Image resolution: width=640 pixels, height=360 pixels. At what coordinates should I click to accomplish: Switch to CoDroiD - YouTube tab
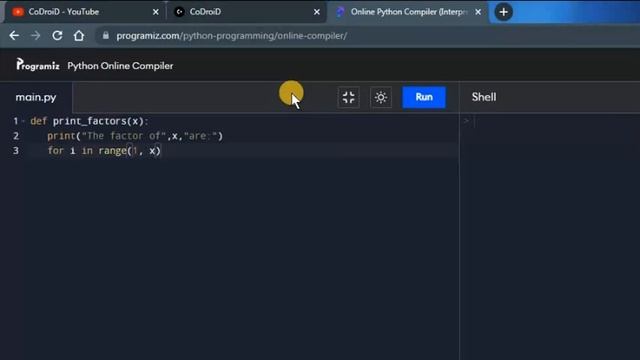pos(84,12)
